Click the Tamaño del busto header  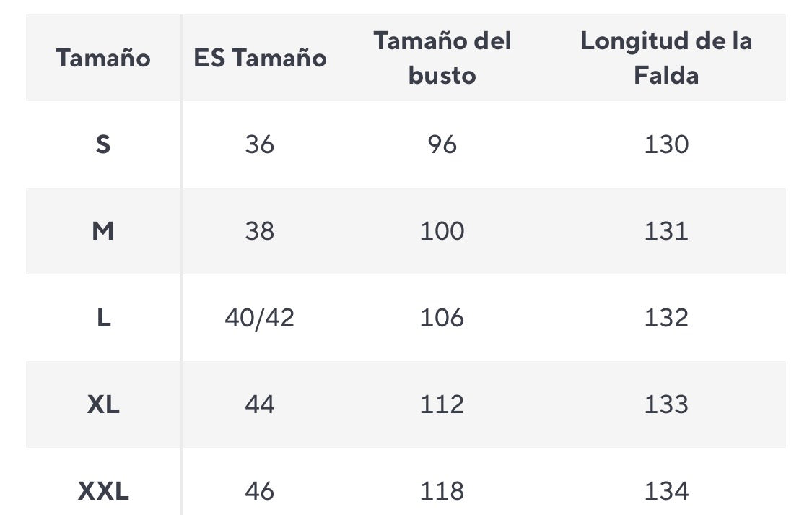442,58
